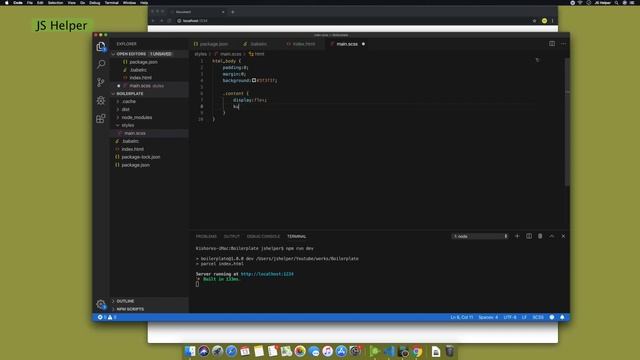
Task: Switch to .babelrc editor tab
Action: click(258, 44)
